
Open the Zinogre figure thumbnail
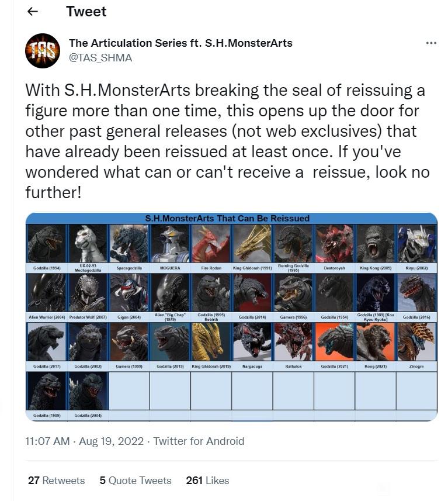point(416,342)
